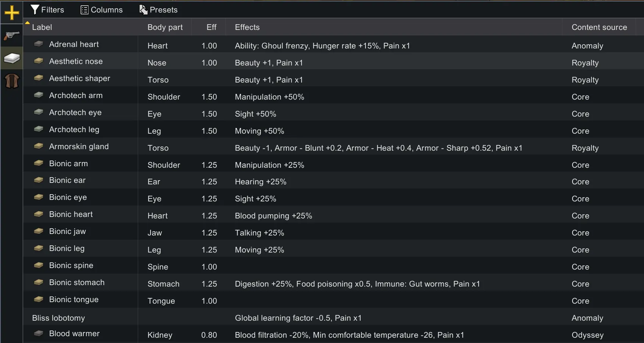Click the Bionic stomach item icon
644x343 pixels.
(x=39, y=282)
